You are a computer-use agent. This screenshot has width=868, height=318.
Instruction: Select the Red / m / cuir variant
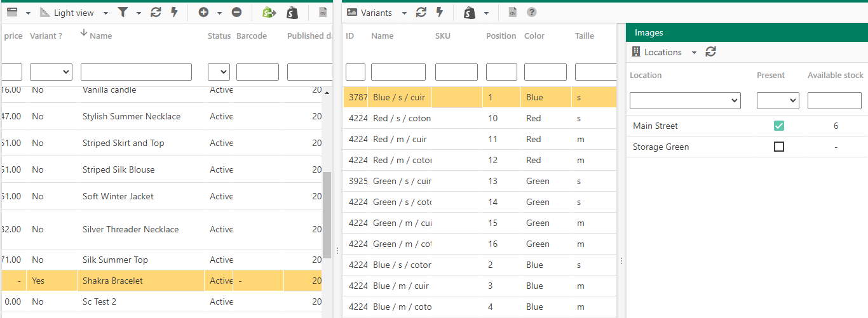point(480,139)
